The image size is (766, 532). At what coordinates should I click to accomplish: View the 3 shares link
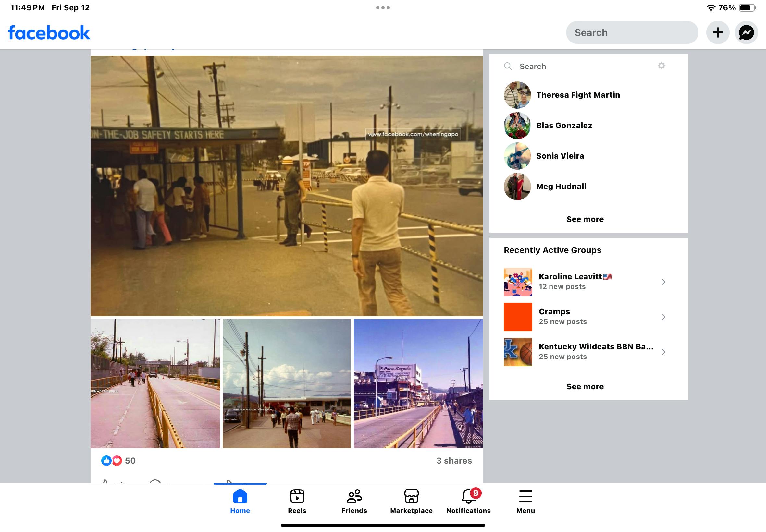(453, 461)
